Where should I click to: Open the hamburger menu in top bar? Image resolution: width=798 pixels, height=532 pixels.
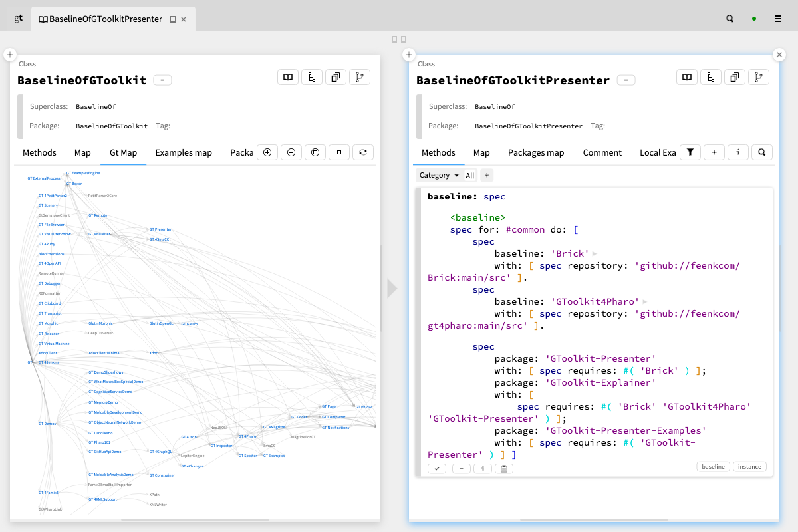pyautogui.click(x=777, y=19)
